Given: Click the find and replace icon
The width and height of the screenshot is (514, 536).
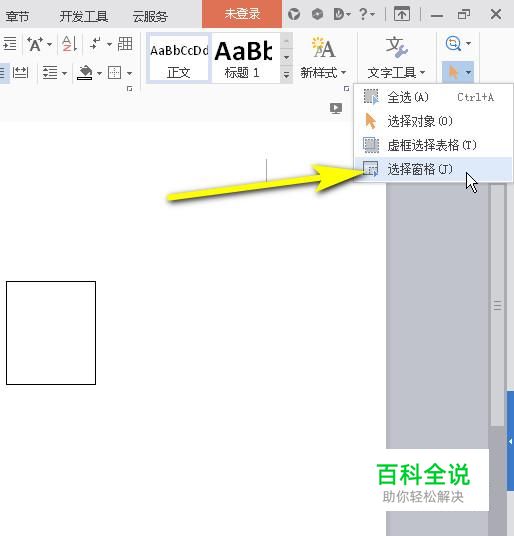Looking at the screenshot, I should [454, 43].
